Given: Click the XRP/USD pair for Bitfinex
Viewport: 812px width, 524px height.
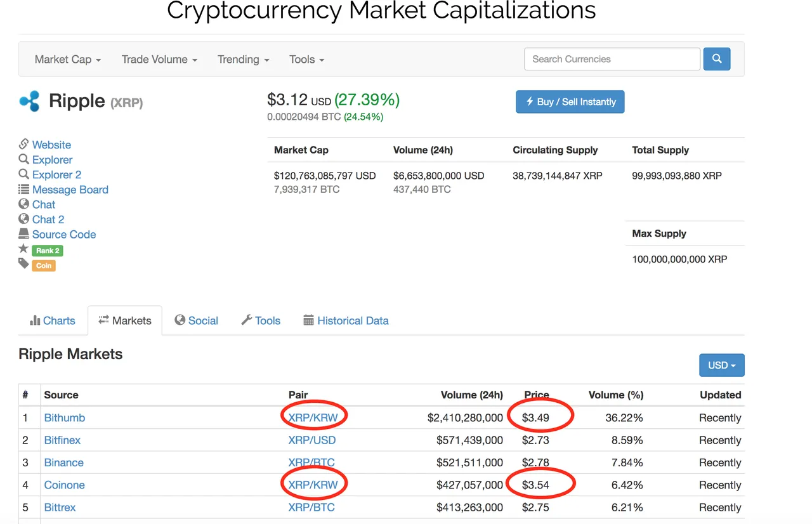Looking at the screenshot, I should pos(312,440).
